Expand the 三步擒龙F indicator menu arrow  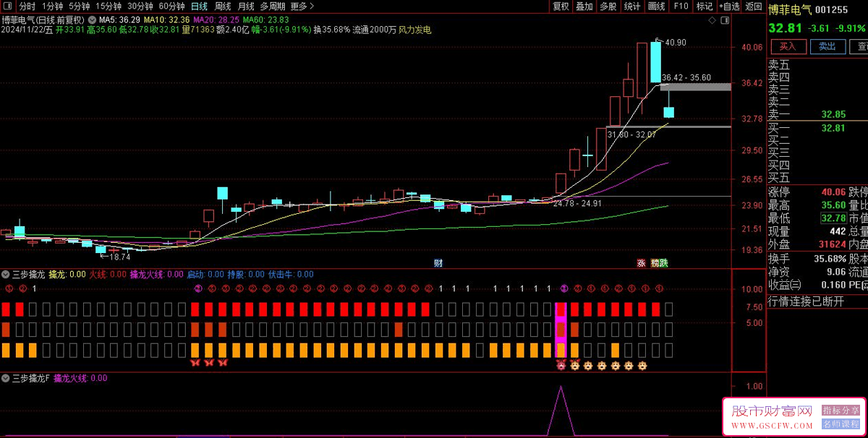[x=6, y=378]
